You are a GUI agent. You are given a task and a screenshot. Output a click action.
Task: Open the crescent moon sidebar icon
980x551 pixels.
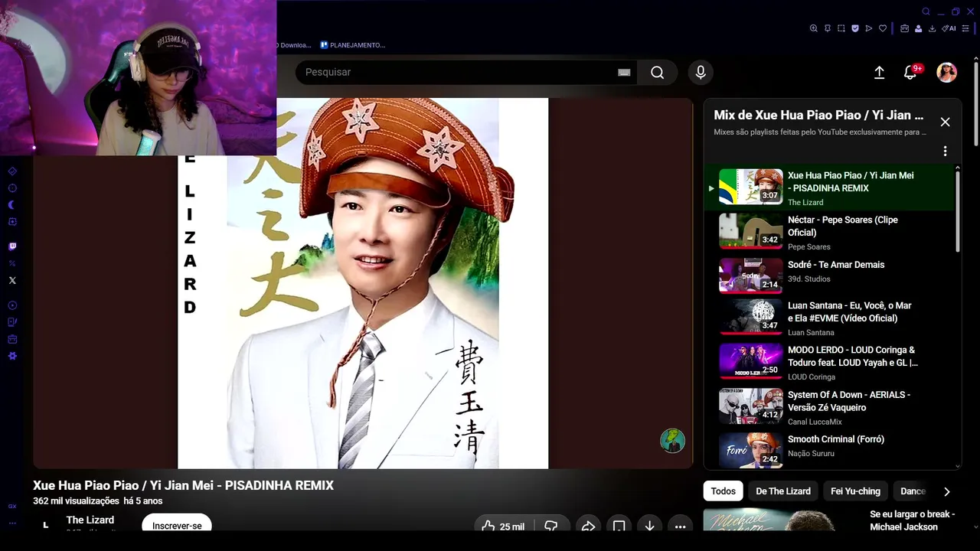point(12,205)
